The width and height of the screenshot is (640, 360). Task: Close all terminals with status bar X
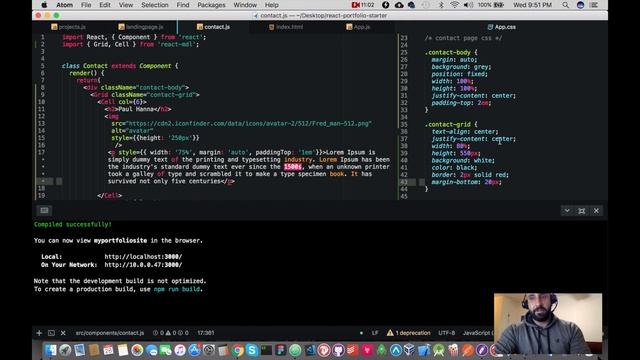pyautogui.click(x=63, y=333)
